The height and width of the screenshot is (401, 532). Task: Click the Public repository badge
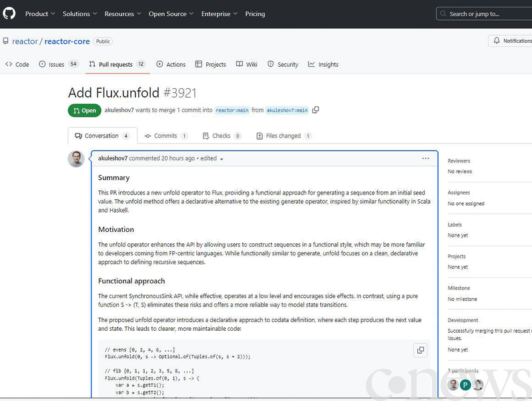click(x=103, y=41)
